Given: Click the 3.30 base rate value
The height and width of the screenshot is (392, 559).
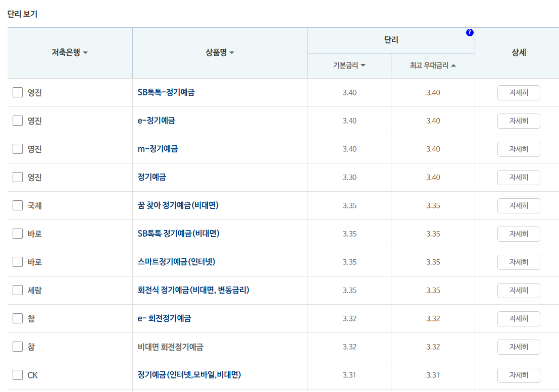Looking at the screenshot, I should pos(349,177).
